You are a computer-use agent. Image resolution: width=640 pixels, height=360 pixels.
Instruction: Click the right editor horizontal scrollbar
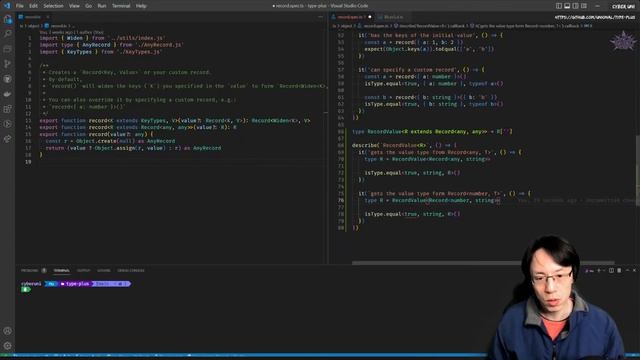pos(483,263)
